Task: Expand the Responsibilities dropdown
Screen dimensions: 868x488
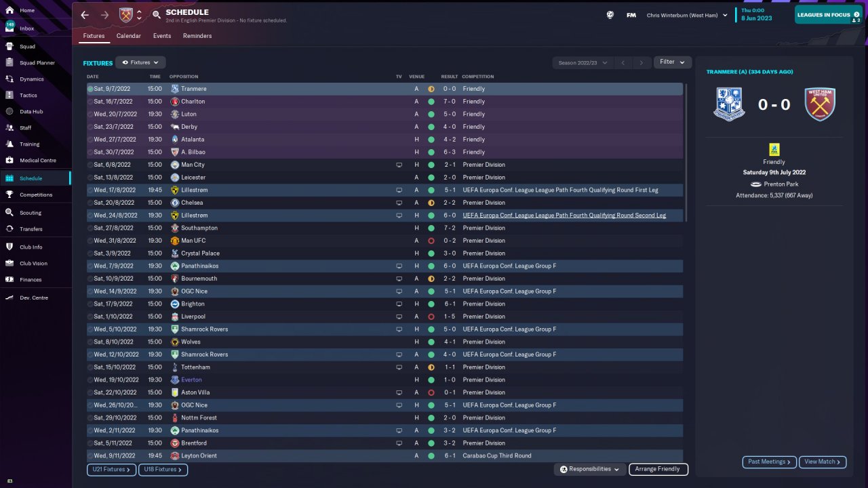Action: coord(590,469)
